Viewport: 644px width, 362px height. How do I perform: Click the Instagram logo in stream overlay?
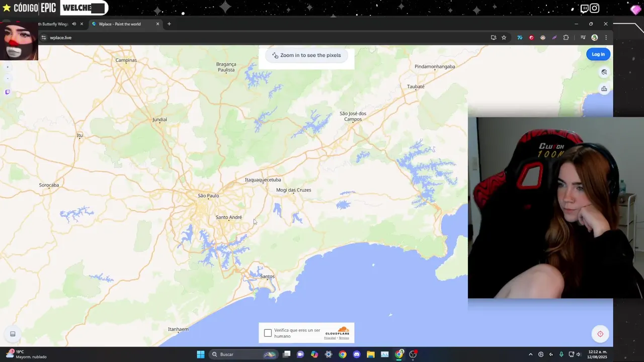[x=594, y=9]
